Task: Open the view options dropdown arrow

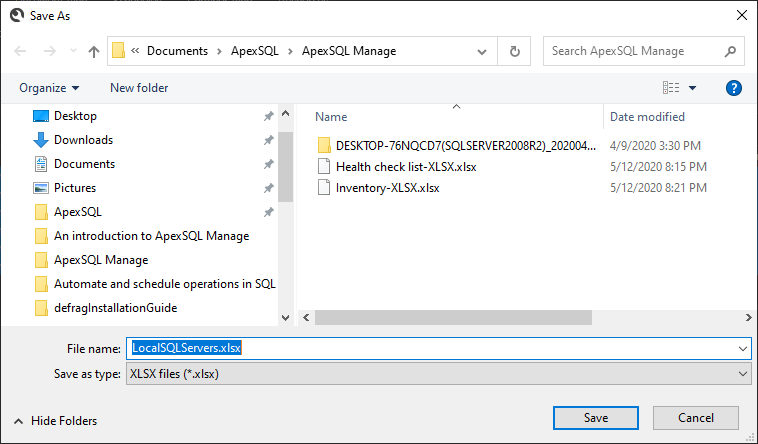Action: 692,88
